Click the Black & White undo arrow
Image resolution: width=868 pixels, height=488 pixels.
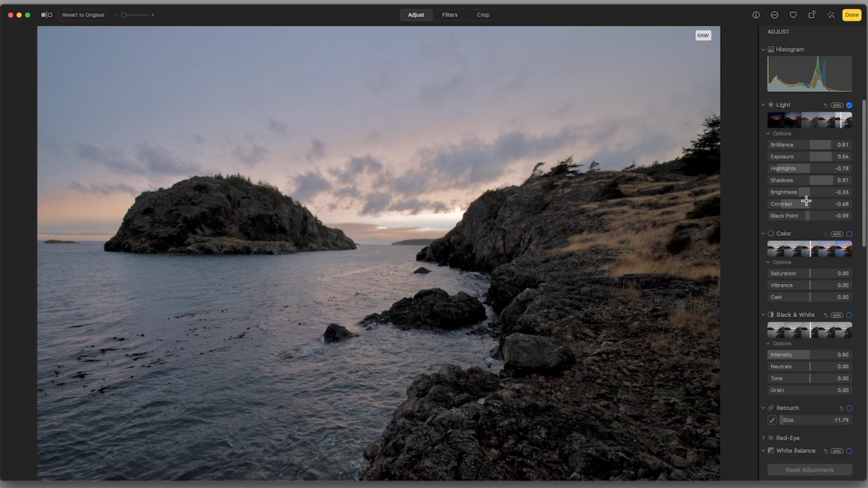click(x=826, y=315)
